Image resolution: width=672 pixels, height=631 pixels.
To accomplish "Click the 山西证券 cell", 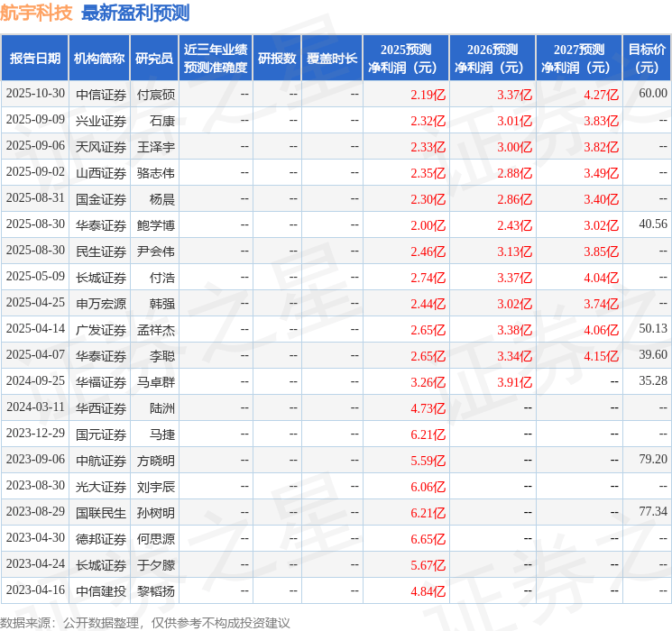I will [x=101, y=173].
